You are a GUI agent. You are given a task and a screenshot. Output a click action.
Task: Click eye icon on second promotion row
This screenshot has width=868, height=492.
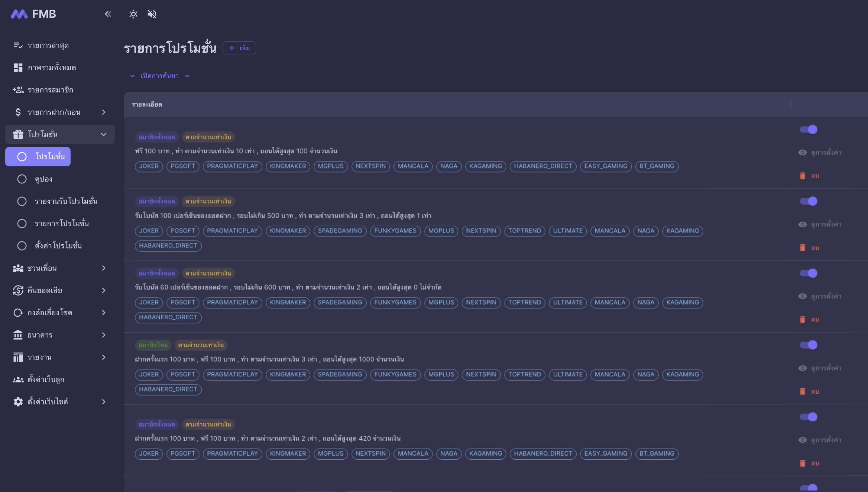point(802,224)
